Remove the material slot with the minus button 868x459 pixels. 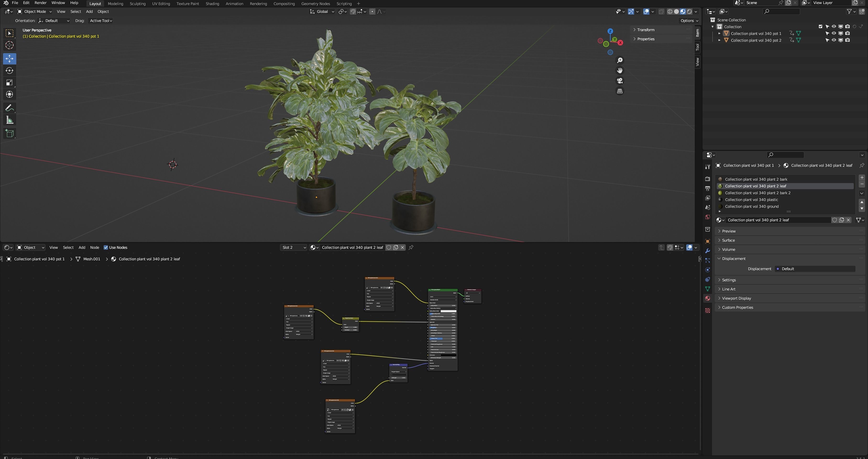(x=862, y=184)
